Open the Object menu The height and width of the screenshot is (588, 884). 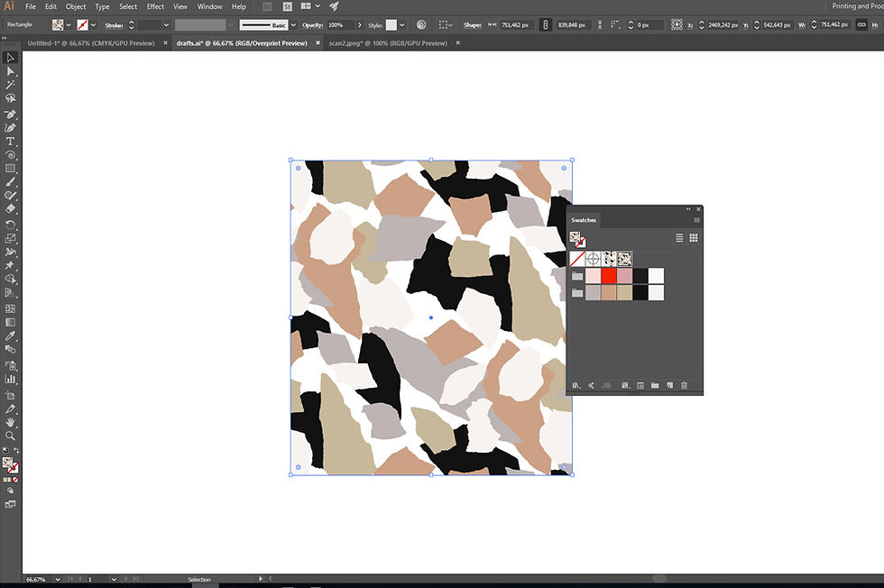pyautogui.click(x=76, y=7)
